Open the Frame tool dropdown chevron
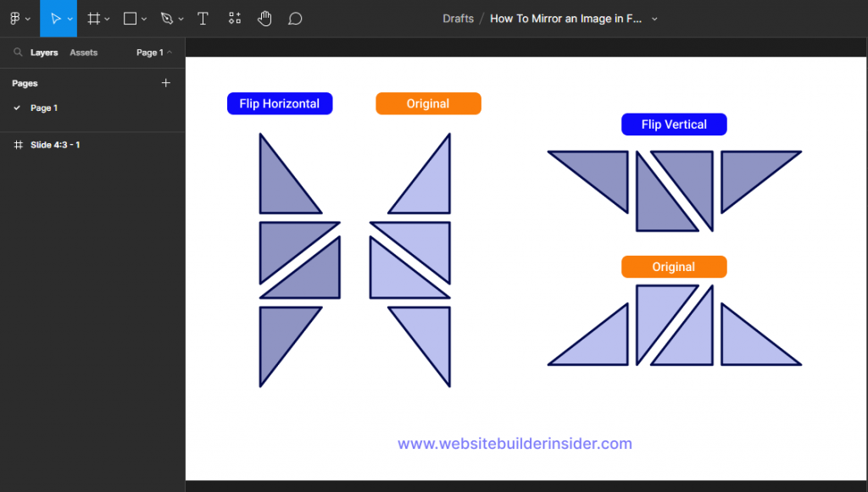This screenshot has height=492, width=868. [108, 19]
